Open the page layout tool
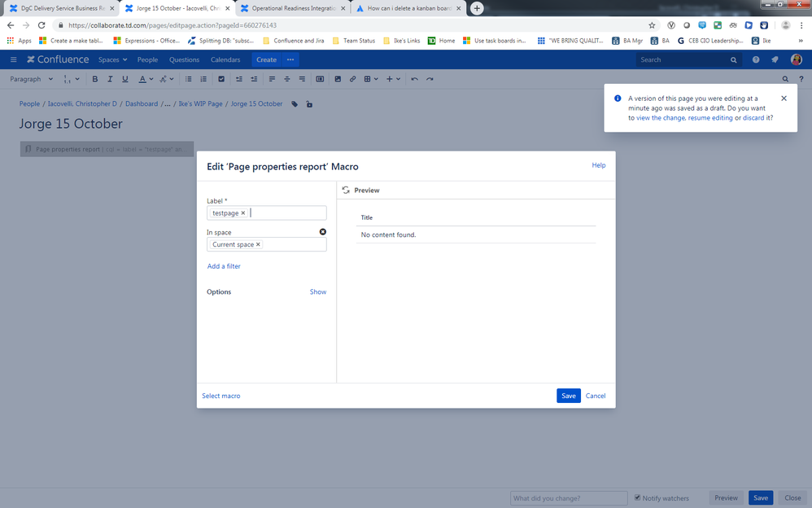812x508 pixels. 320,79
